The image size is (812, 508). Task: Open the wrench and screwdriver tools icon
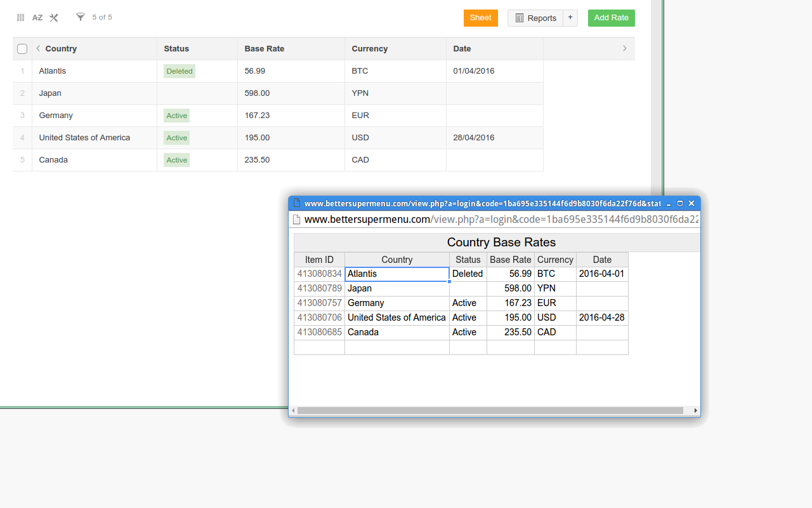(x=54, y=18)
